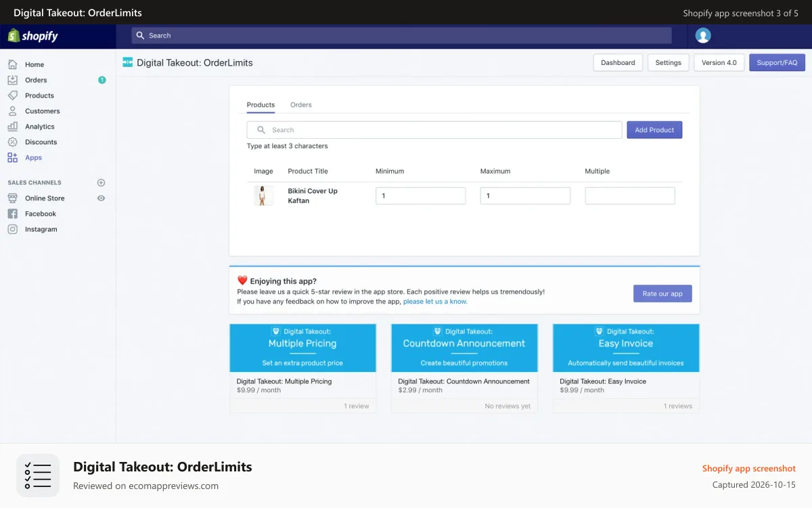
Task: Click the Minimum quantity field
Action: [421, 196]
